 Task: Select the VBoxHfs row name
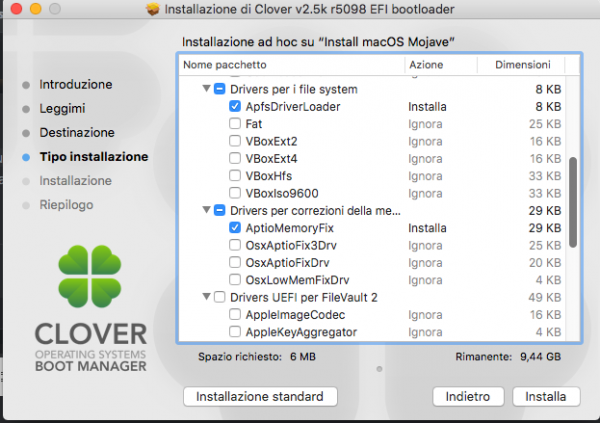pyautogui.click(x=269, y=176)
